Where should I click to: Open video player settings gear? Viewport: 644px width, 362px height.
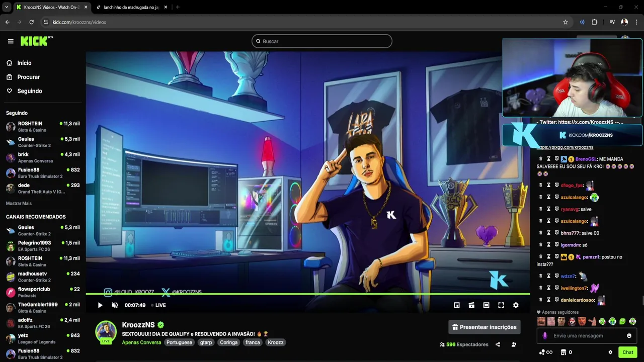pyautogui.click(x=516, y=305)
